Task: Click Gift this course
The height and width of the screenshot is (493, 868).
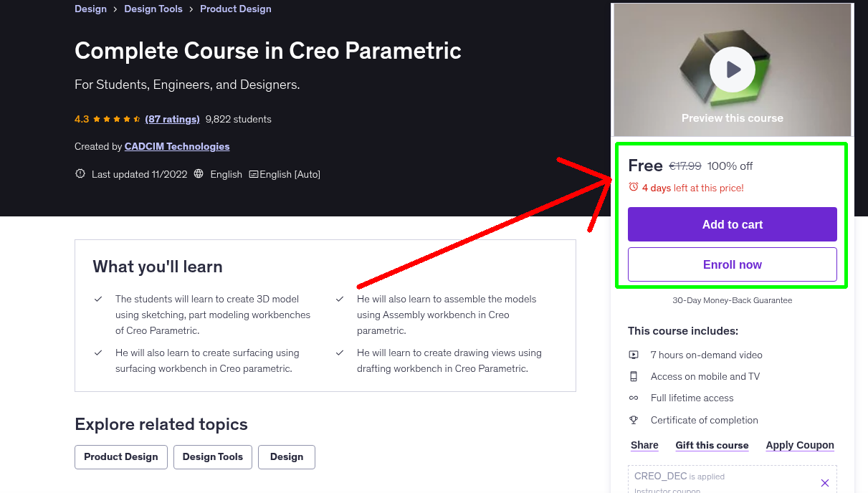Action: tap(712, 445)
